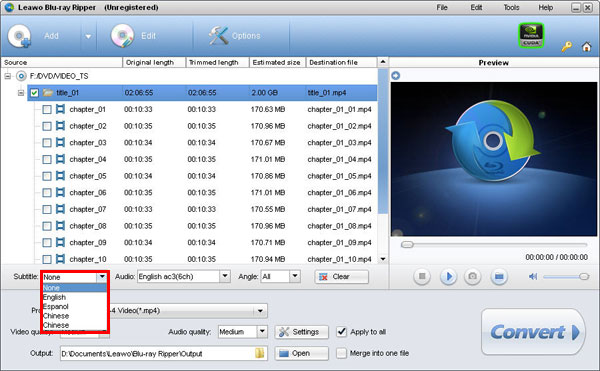Click the chapter_01 film icon

coord(60,109)
